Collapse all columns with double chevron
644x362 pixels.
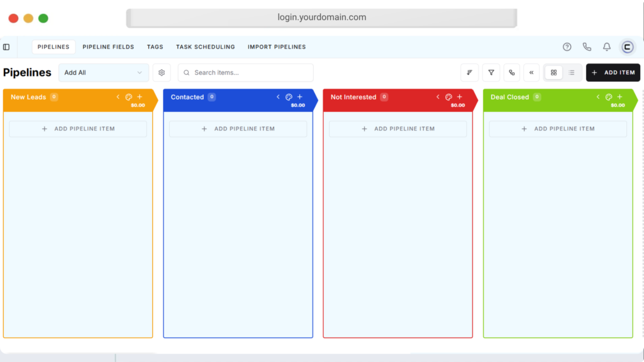click(x=531, y=73)
